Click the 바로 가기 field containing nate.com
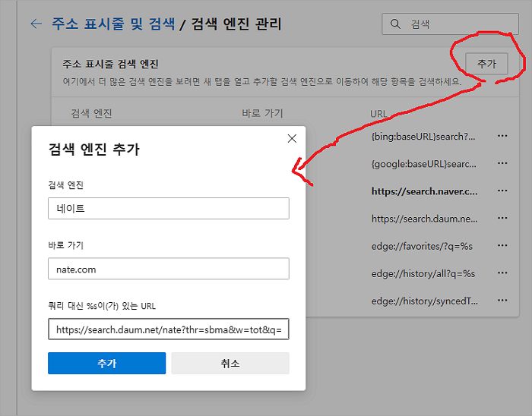This screenshot has height=416, width=532. click(168, 269)
